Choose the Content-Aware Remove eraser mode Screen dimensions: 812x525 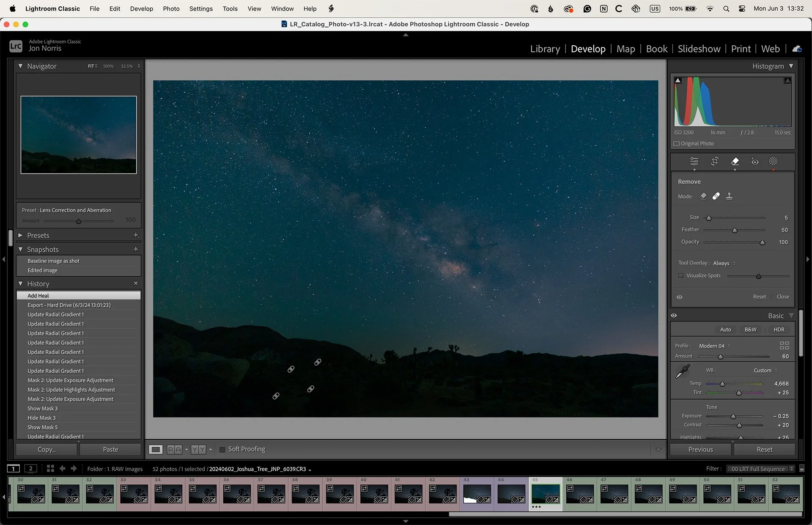(x=703, y=196)
